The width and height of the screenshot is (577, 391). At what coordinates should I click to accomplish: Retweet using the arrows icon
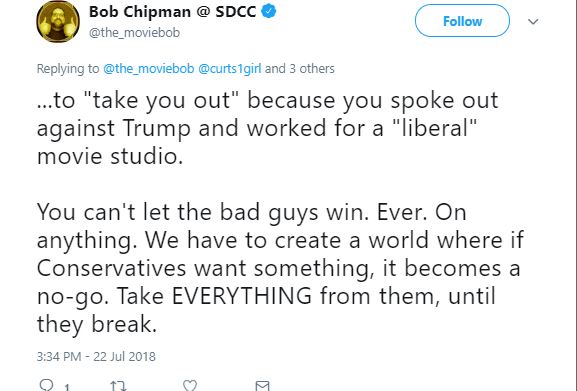(x=118, y=385)
